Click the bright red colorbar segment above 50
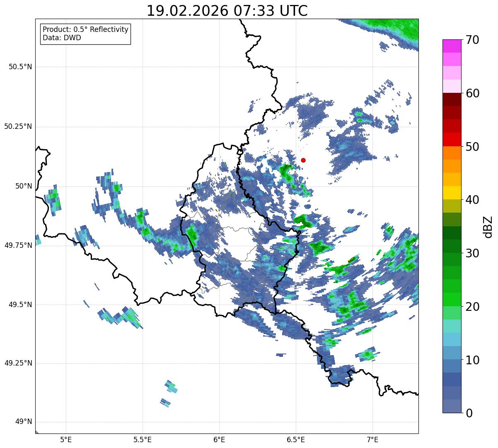 click(452, 140)
